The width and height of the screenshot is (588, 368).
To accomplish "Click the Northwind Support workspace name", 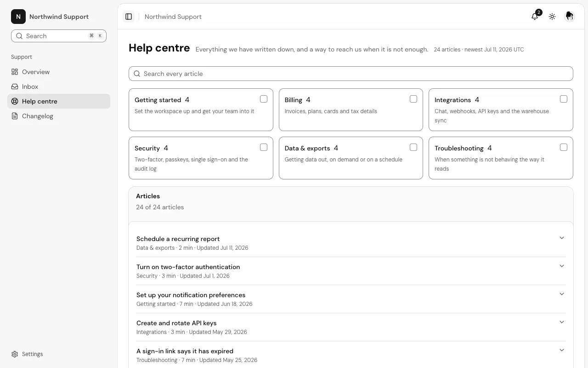I will [x=59, y=17].
